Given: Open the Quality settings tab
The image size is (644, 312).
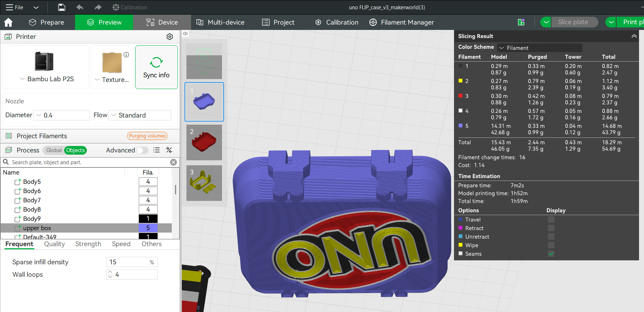Looking at the screenshot, I should point(54,244).
